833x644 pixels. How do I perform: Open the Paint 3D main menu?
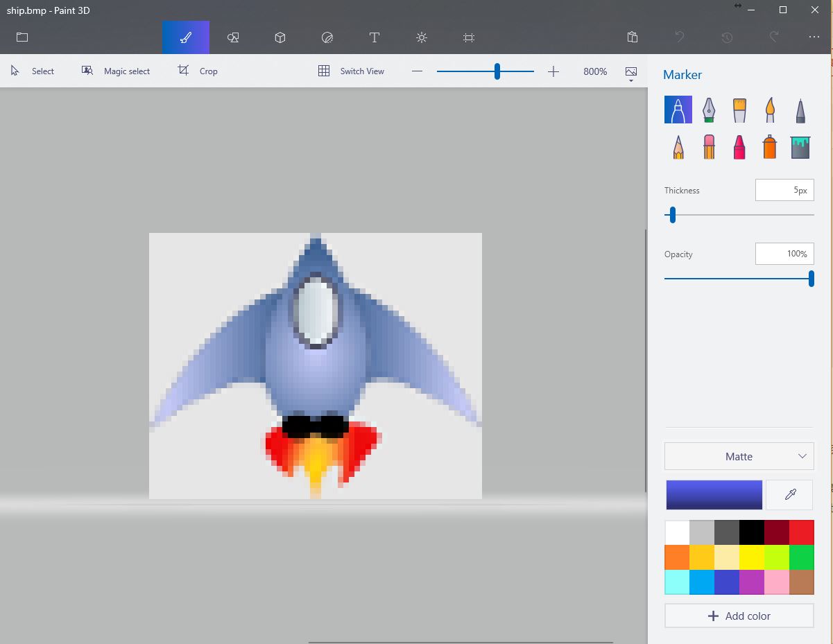pos(22,37)
